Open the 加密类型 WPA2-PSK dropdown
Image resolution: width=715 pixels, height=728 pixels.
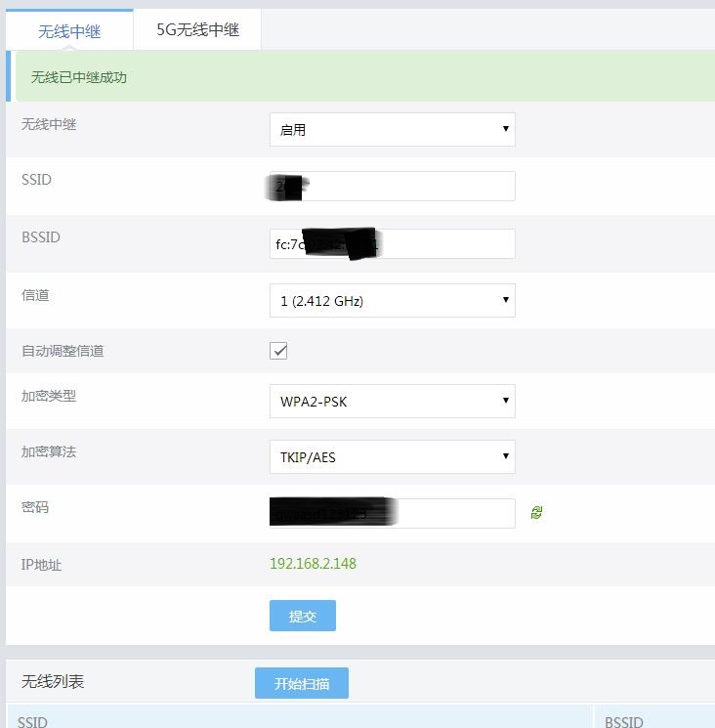(392, 402)
